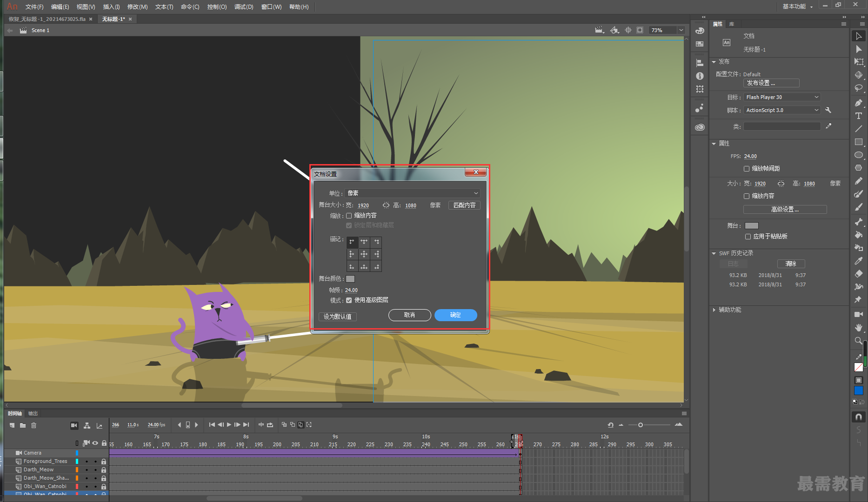Uncheck 使用高级图层 checkbox in dialog
This screenshot has height=502, width=868.
(349, 300)
